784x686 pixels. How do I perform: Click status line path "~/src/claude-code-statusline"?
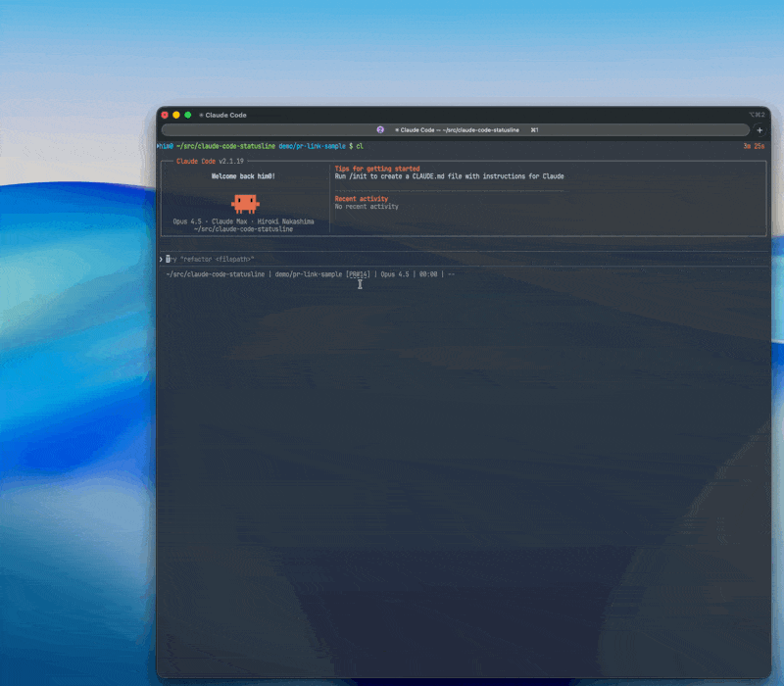tap(215, 274)
